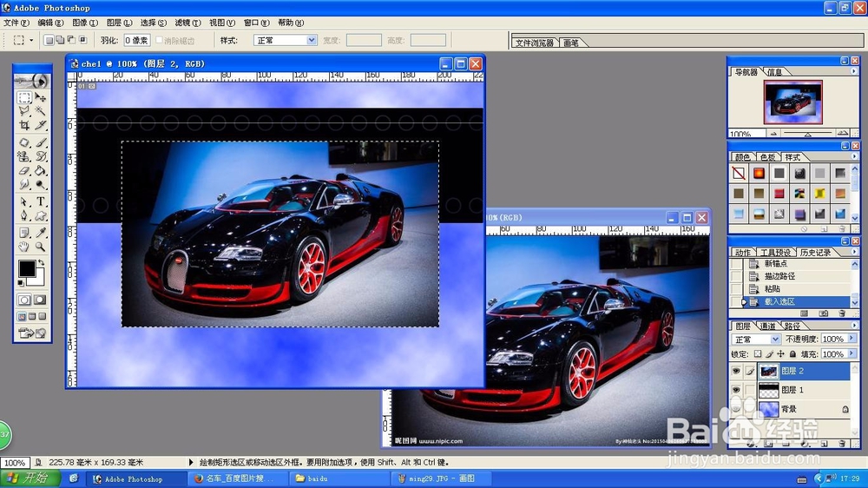
Task: Enable lock transparent pixels checkbox
Action: 757,354
